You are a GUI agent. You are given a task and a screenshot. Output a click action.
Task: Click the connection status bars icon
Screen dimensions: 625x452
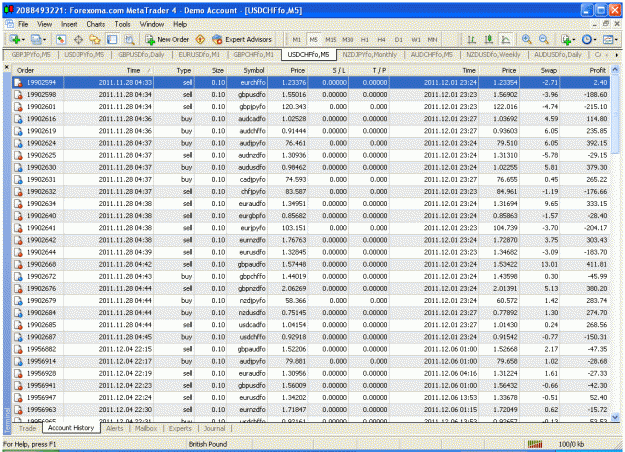tap(535, 444)
